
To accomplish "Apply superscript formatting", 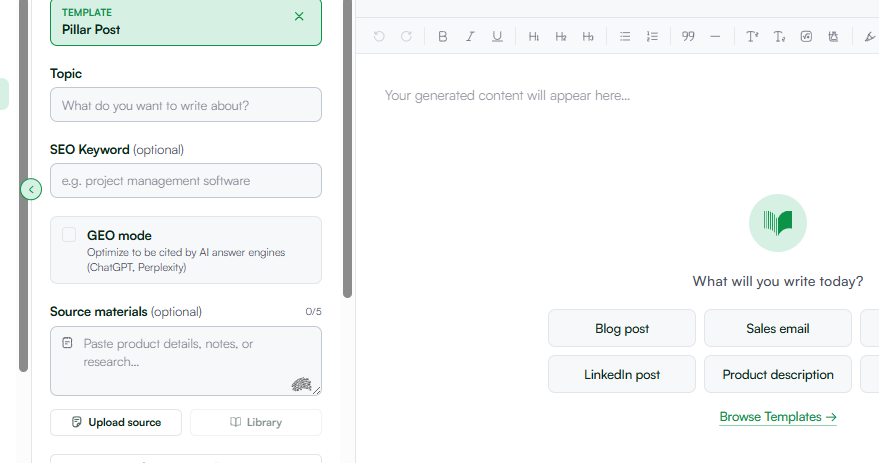I will click(x=752, y=36).
